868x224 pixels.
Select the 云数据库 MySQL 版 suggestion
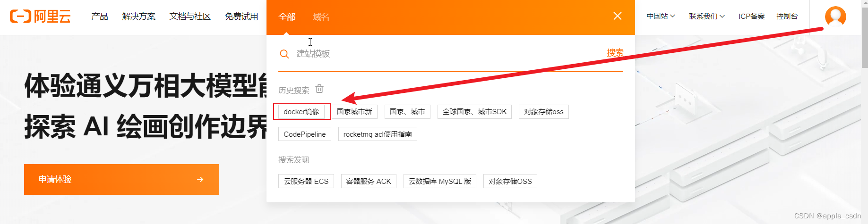coord(440,182)
